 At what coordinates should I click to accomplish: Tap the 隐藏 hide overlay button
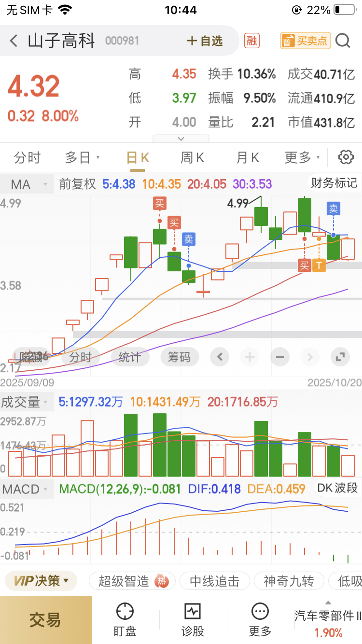pos(31,357)
